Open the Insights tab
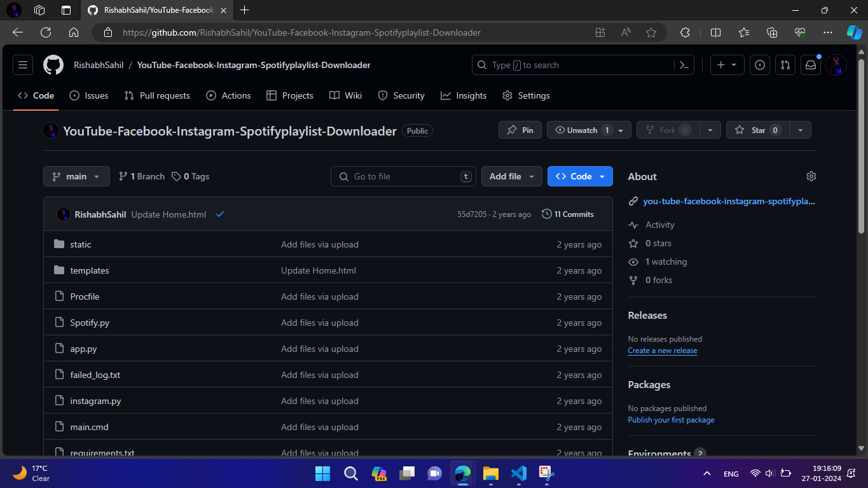This screenshot has width=868, height=488. (464, 95)
